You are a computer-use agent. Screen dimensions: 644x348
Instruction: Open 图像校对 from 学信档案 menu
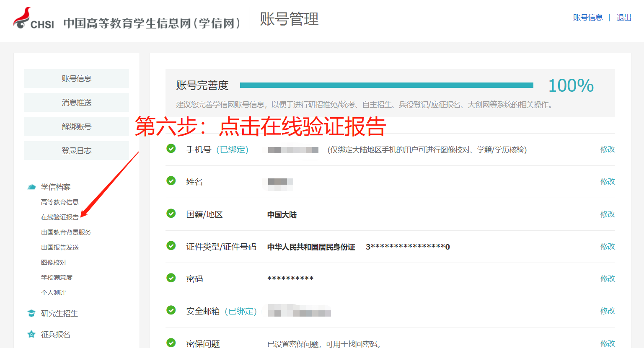(52, 262)
